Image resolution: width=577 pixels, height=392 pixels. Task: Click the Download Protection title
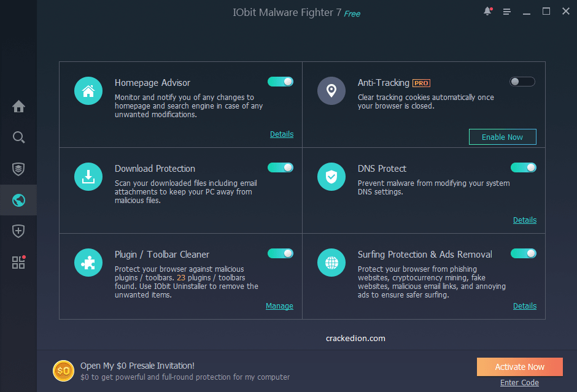pyautogui.click(x=155, y=169)
